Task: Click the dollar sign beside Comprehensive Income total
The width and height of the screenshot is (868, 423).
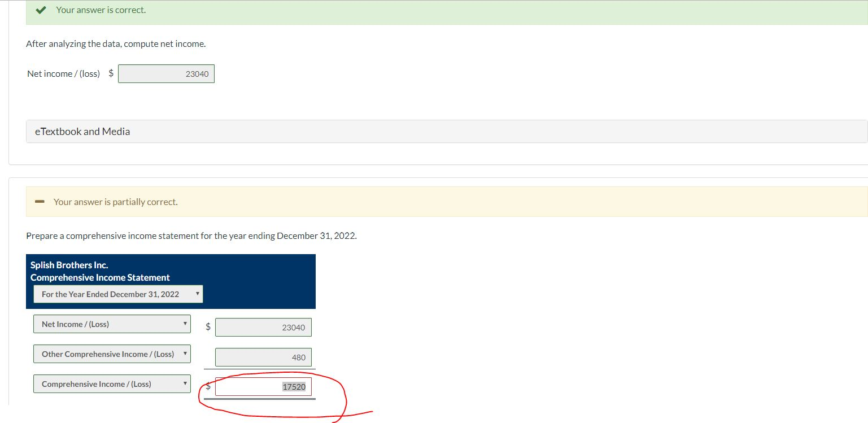Action: 207,386
